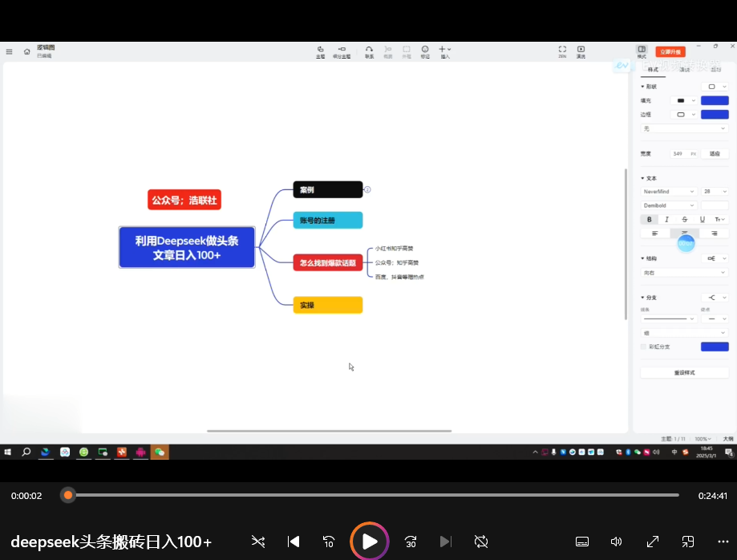The image size is (737, 560).
Task: Mute the video volume icon
Action: (x=616, y=542)
